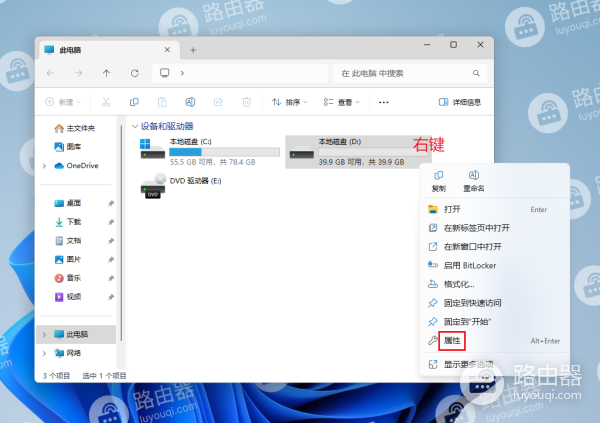Choose 打开 in the context menu
Image resolution: width=600 pixels, height=423 pixels.
[494, 209]
